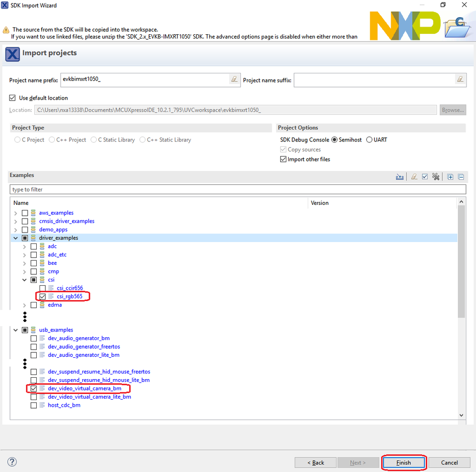Viewport: 476px width, 472px height.
Task: Click the scroll down arrow of examples list
Action: coord(461,415)
